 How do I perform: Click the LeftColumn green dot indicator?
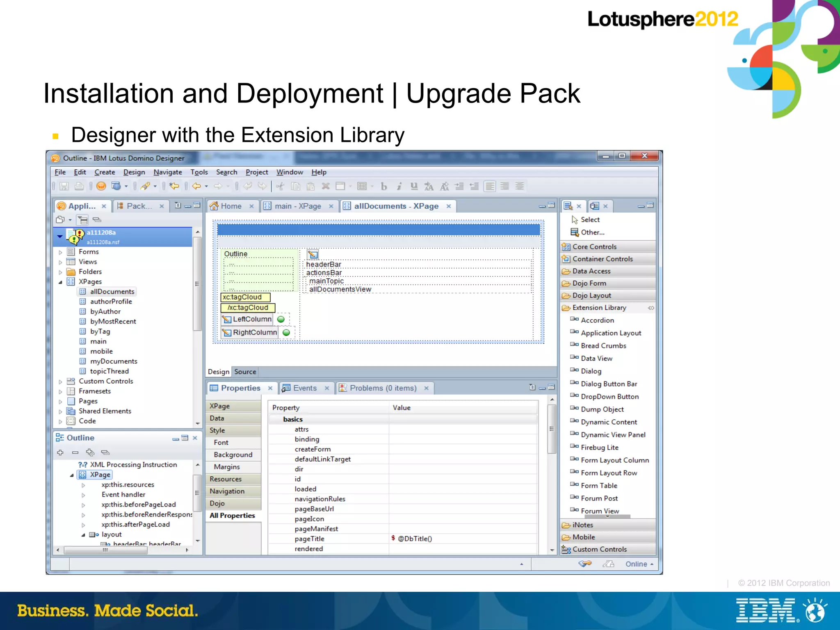281,319
